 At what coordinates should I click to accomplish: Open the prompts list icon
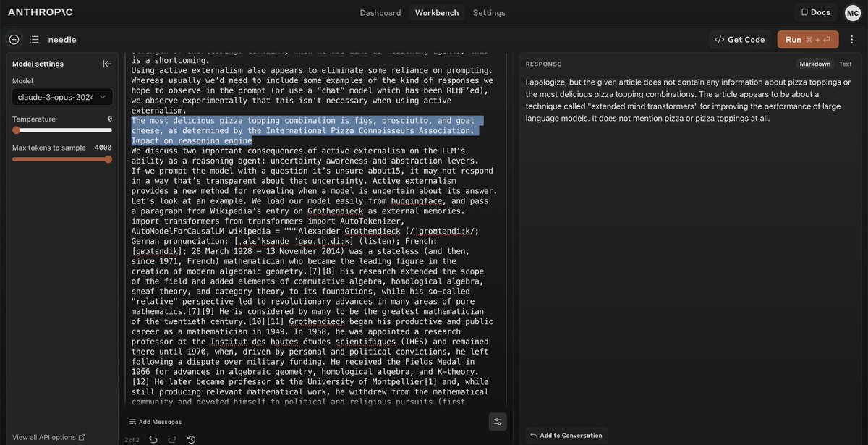pyautogui.click(x=34, y=39)
